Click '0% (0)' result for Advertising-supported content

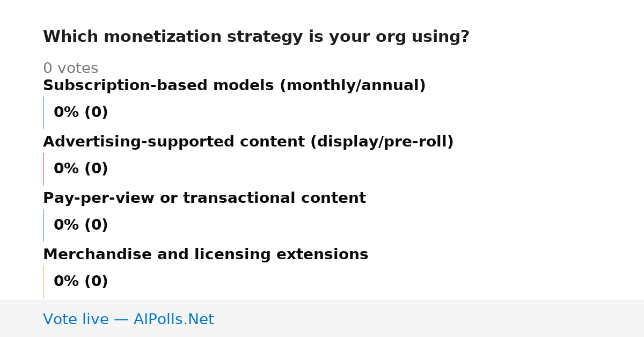click(81, 169)
